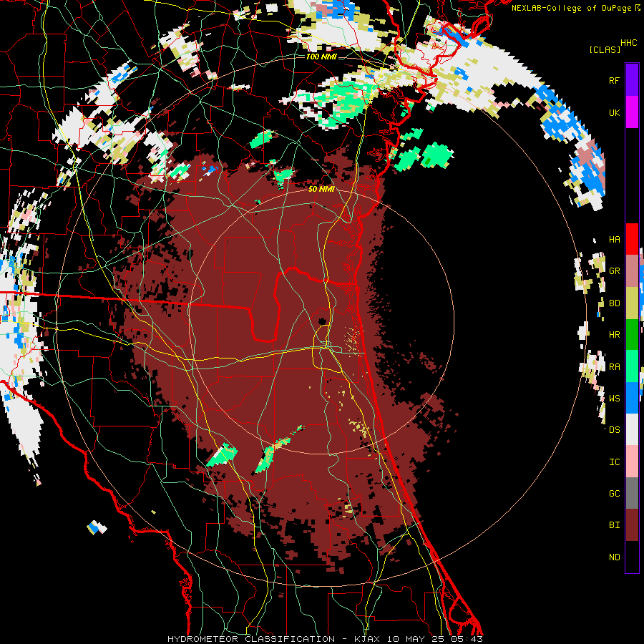The image size is (644, 644).
Task: Click the RA legend label
Action: pos(614,366)
